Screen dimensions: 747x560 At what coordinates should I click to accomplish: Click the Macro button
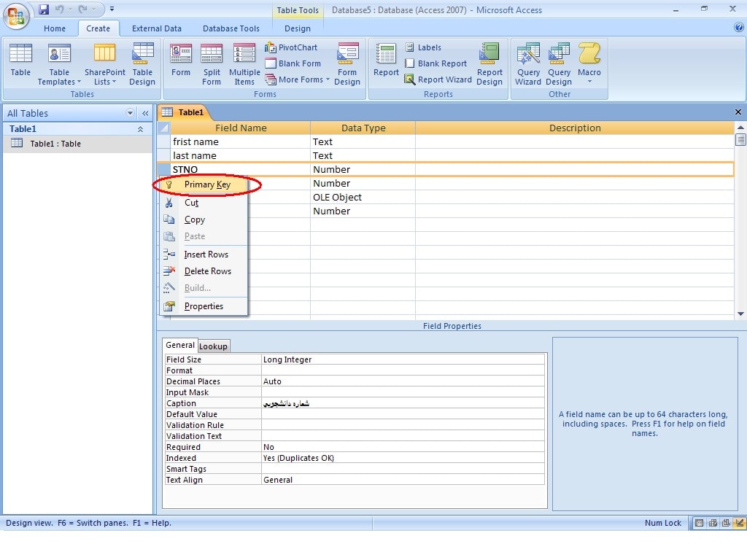(x=589, y=64)
